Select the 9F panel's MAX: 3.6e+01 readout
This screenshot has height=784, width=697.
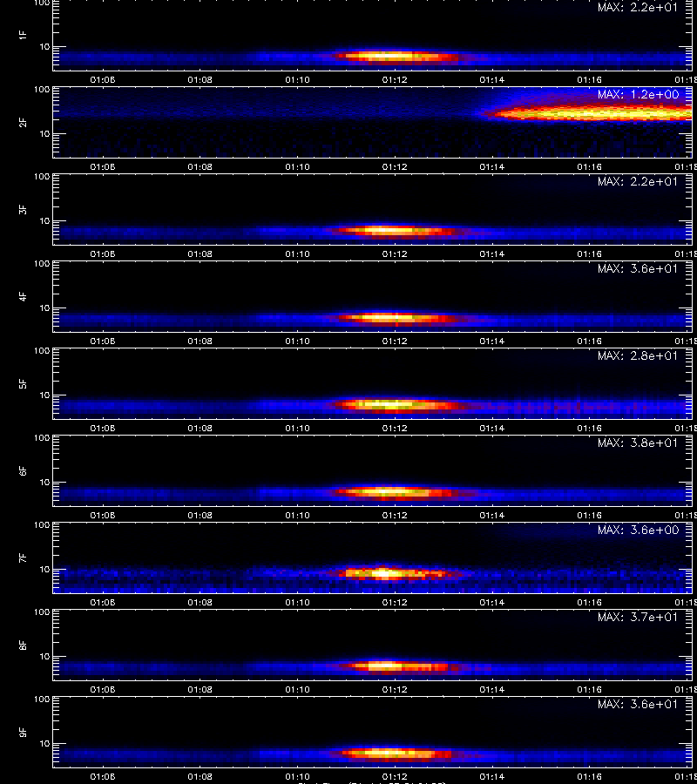(638, 704)
